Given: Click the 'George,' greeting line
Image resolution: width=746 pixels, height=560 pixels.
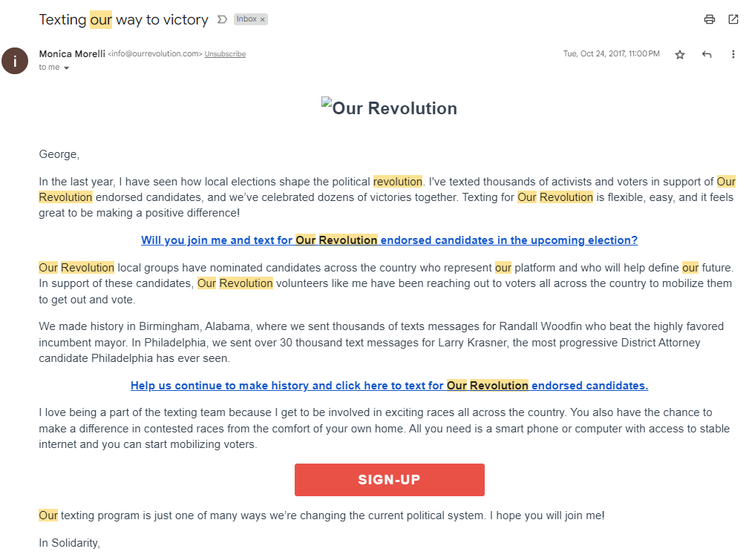Looking at the screenshot, I should pyautogui.click(x=59, y=154).
